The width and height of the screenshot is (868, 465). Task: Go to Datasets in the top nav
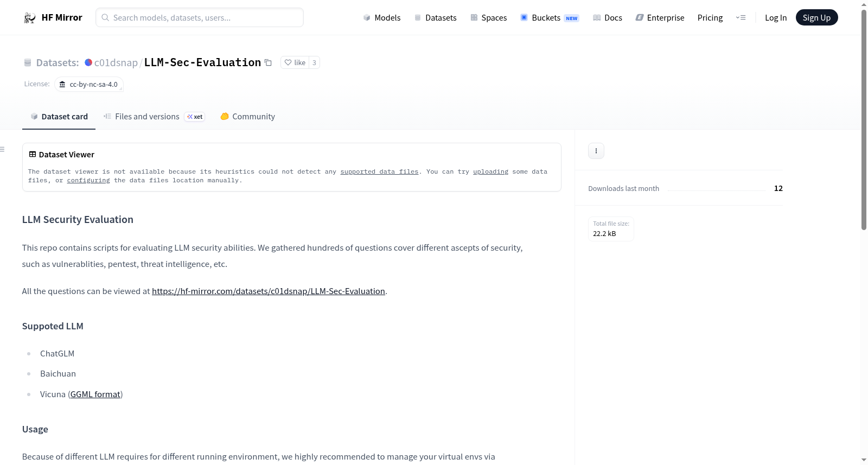coord(436,17)
